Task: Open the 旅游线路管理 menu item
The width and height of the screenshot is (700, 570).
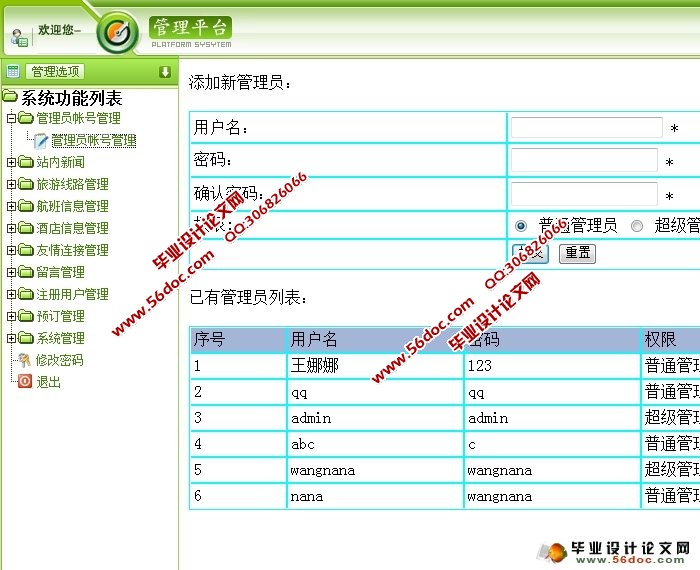Action: coord(72,184)
